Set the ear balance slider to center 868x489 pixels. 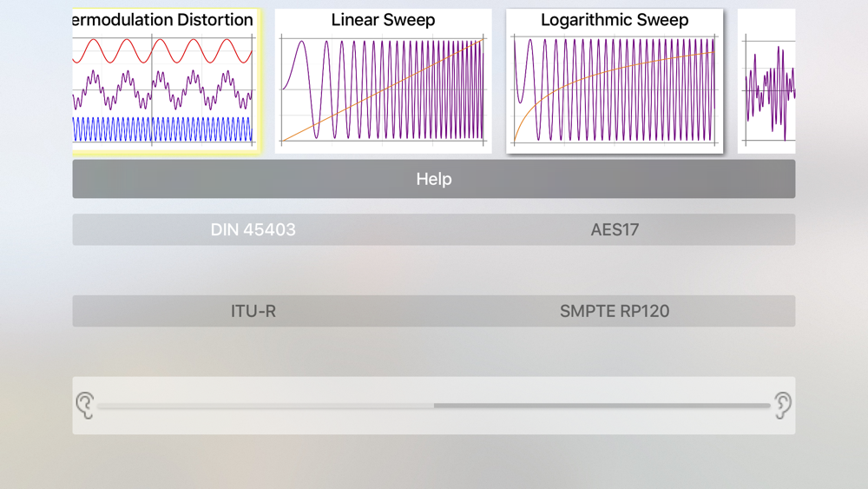point(434,406)
